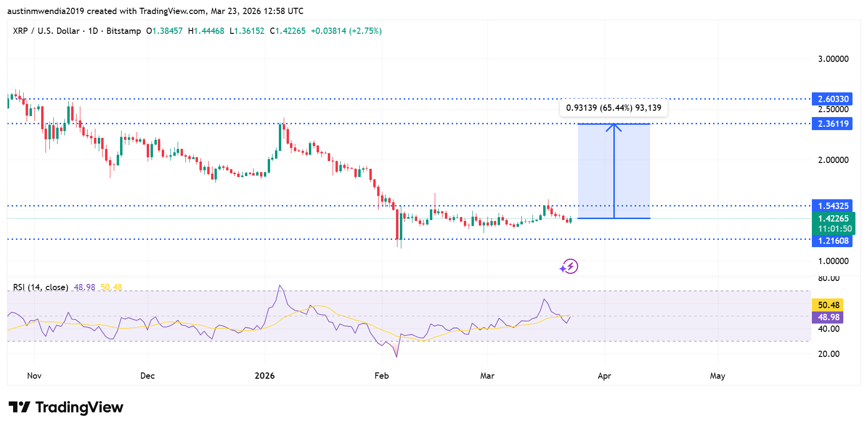Viewport: 868px width, 429px height.
Task: Click the yellow RSI 50.48 axis label
Action: [828, 305]
